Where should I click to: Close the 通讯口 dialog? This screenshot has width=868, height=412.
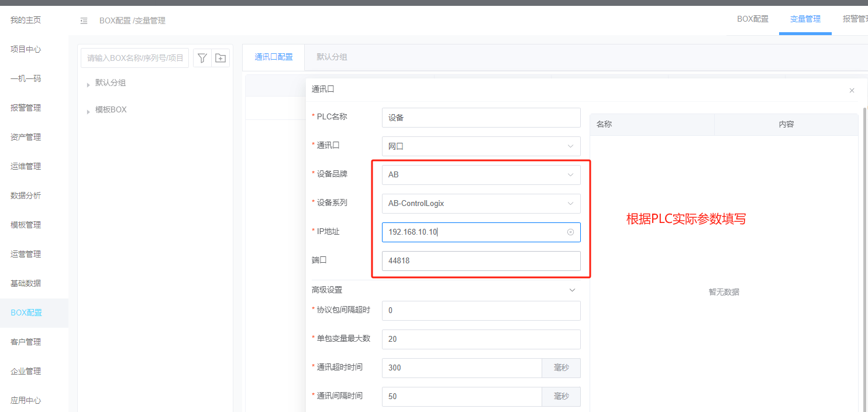(x=852, y=90)
